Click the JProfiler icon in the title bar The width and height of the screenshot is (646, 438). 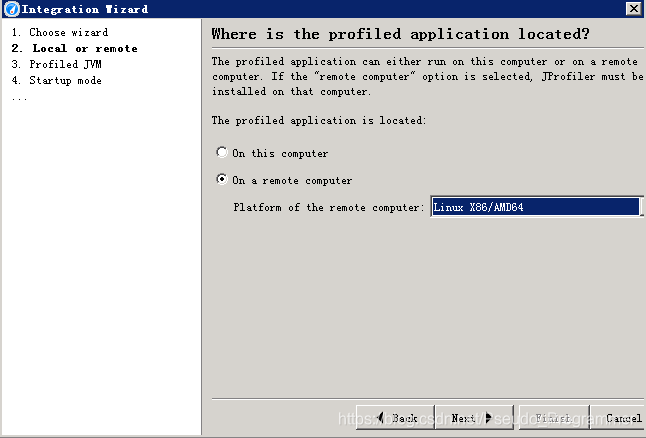[12, 9]
